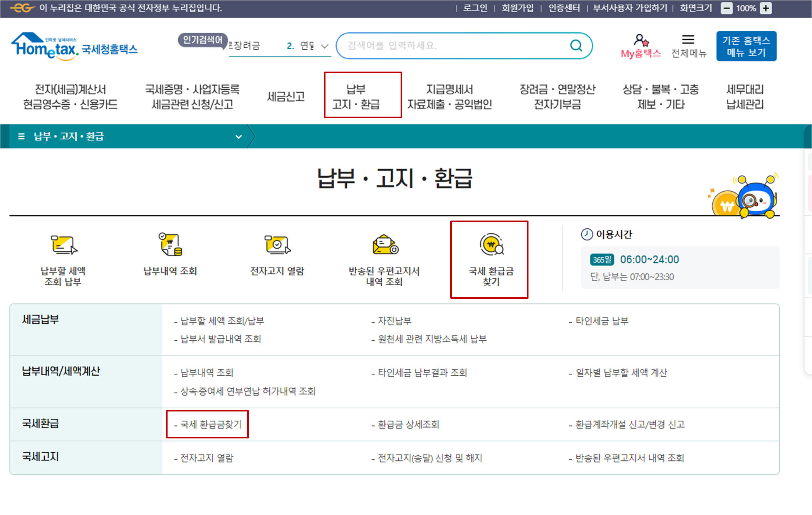812x515 pixels.
Task: Click the 로그인 link
Action: [x=475, y=8]
